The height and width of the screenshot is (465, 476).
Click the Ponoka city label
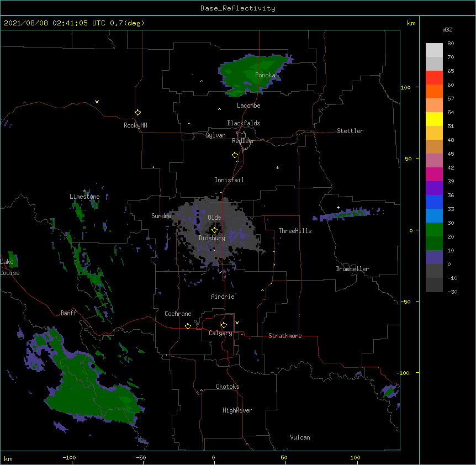click(265, 75)
